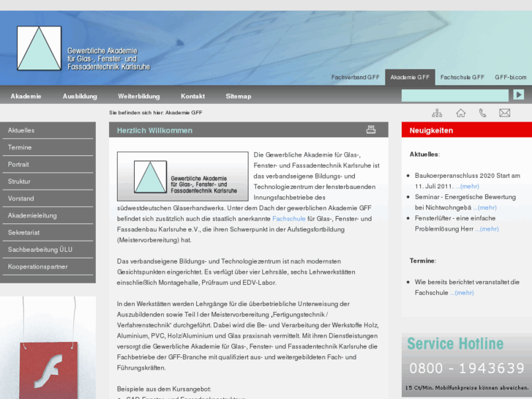Viewport: 532px width, 399px height.
Task: Click the home icon in utility row
Action: tap(460, 113)
